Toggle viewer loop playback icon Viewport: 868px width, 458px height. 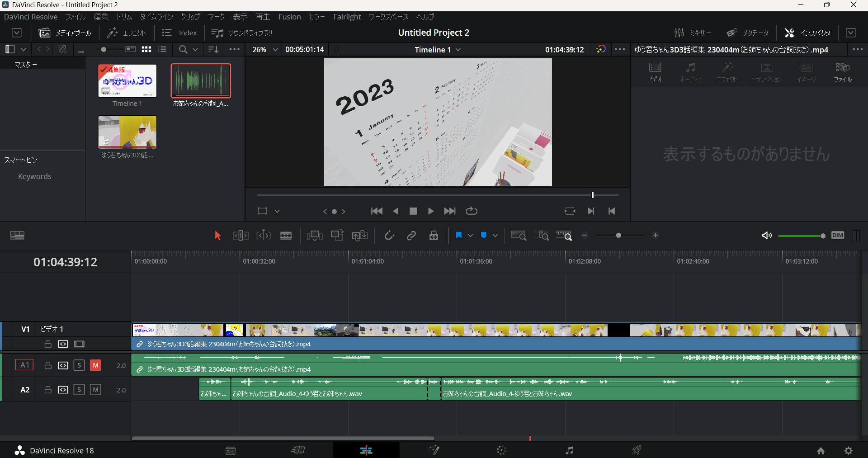pos(472,211)
